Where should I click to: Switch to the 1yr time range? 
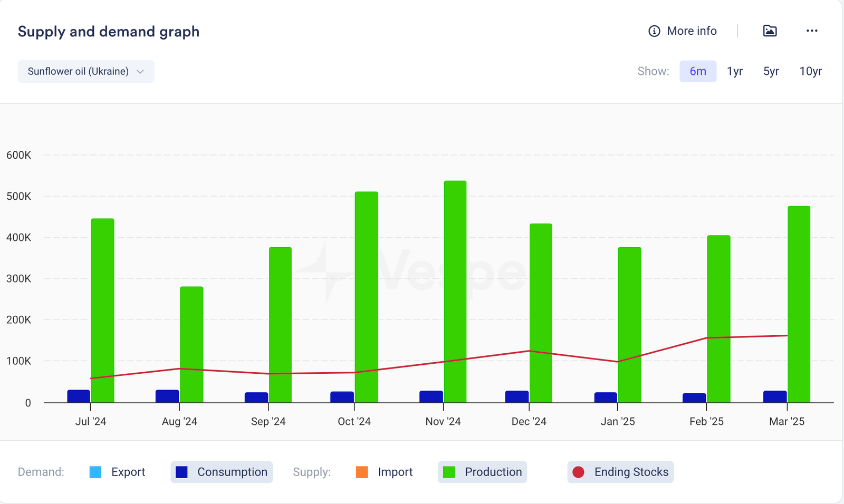coord(734,72)
